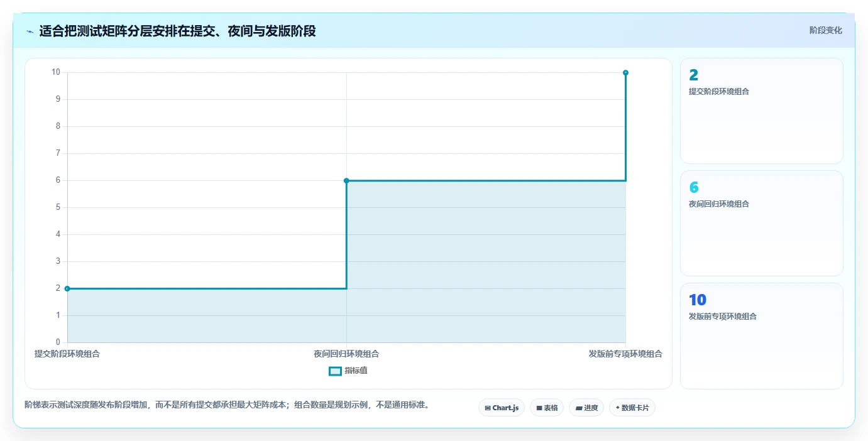Click the 数据卡片 tag chip
868x441 pixels.
(x=632, y=408)
